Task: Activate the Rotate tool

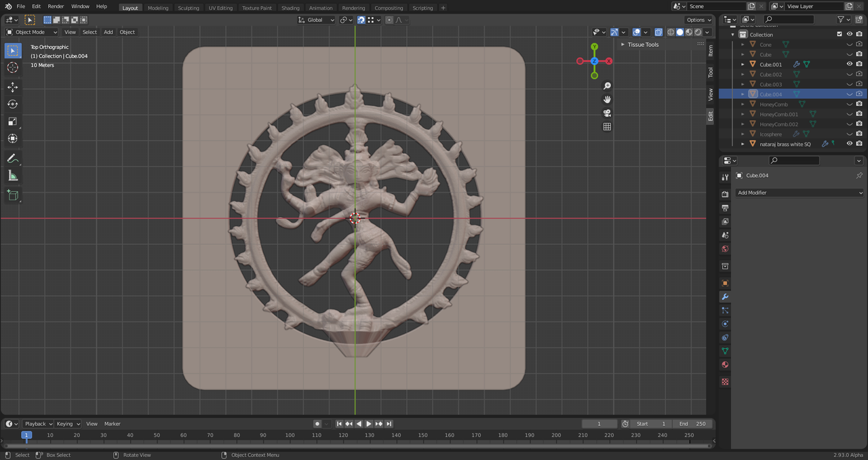Action: pos(13,104)
